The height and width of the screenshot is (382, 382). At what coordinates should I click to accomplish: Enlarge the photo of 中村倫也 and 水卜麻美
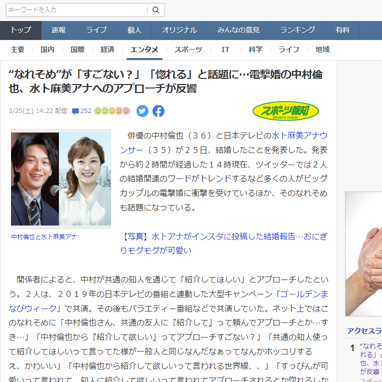pyautogui.click(x=61, y=179)
